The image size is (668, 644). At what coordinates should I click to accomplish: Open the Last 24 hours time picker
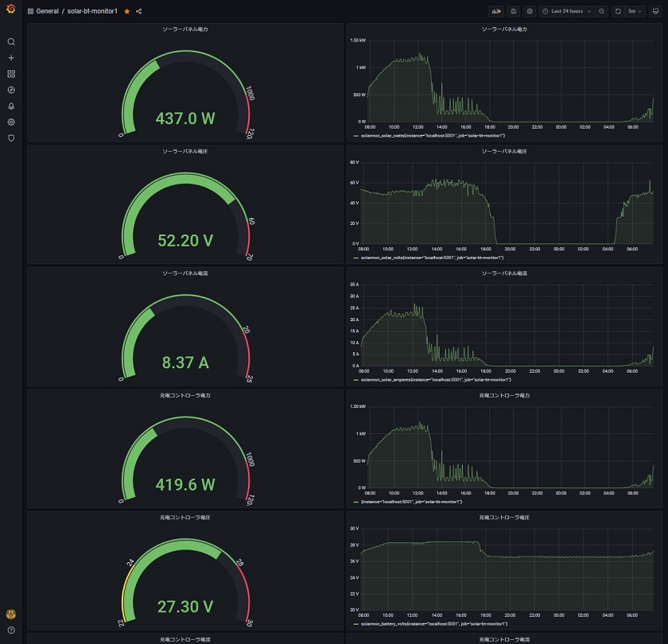tap(566, 11)
